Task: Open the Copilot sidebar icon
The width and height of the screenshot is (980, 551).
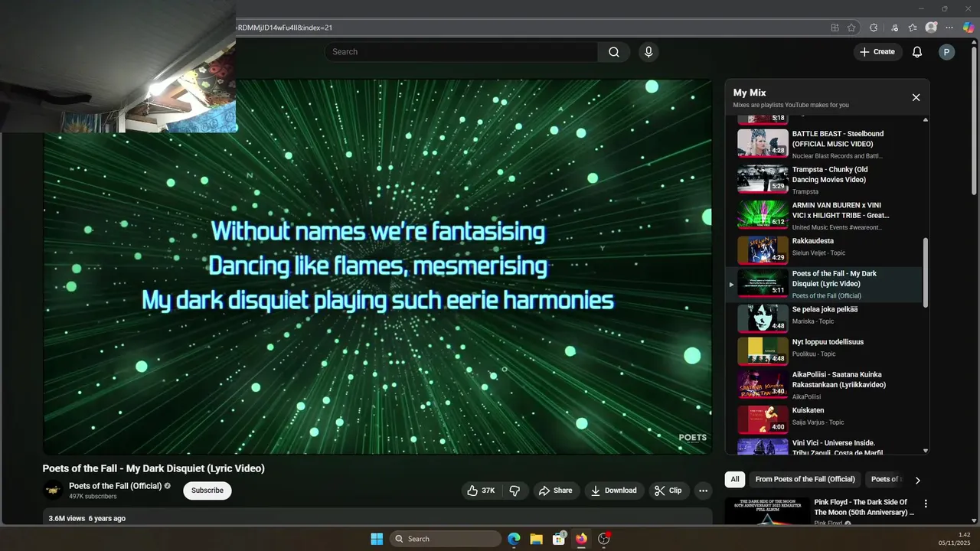Action: [x=969, y=28]
